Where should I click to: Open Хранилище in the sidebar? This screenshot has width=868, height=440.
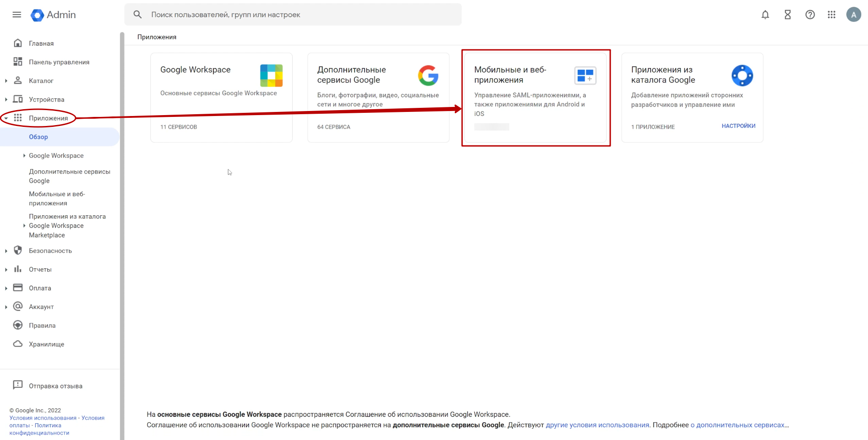pyautogui.click(x=46, y=344)
